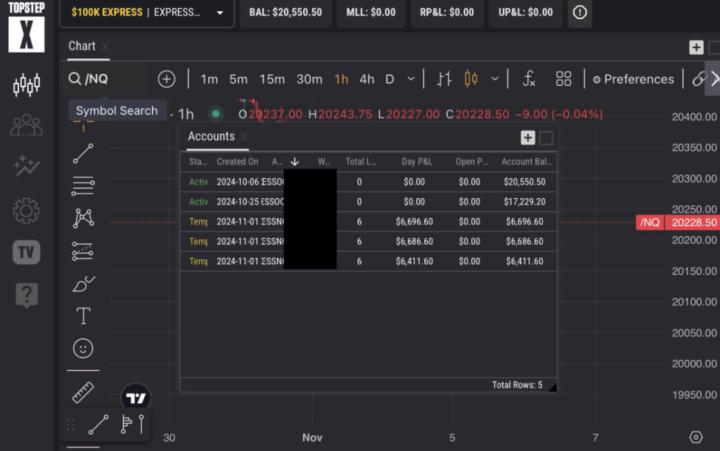Screen dimensions: 720x451
Task: Add panel with plus in Accounts window
Action: click(528, 137)
